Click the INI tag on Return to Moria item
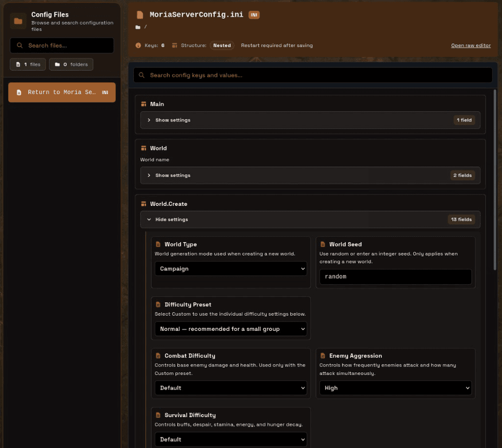This screenshot has height=448, width=502. pos(105,93)
